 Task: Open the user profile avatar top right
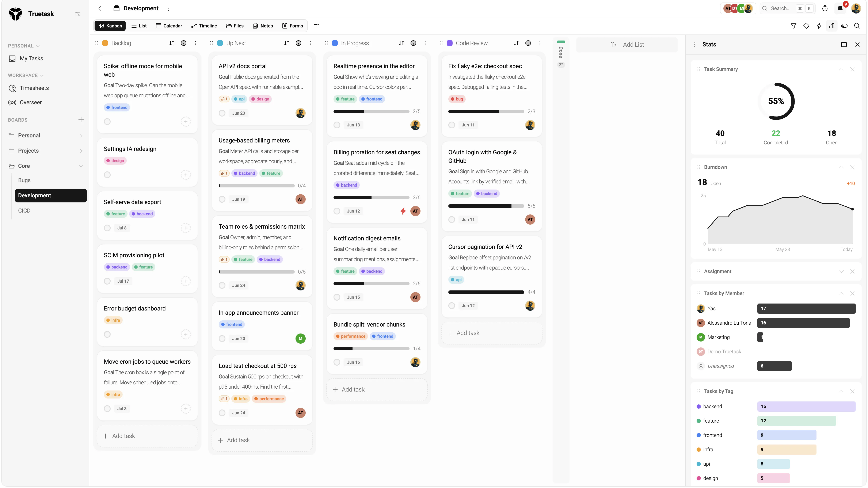[856, 8]
